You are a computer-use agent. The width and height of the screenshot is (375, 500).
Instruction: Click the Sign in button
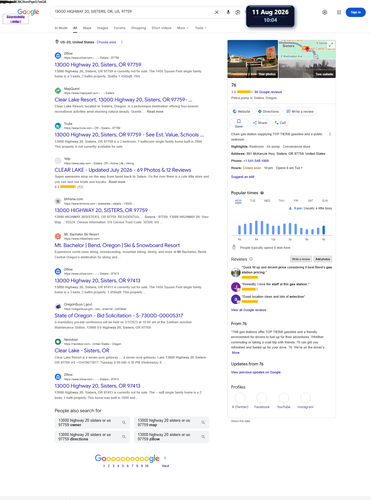(356, 12)
